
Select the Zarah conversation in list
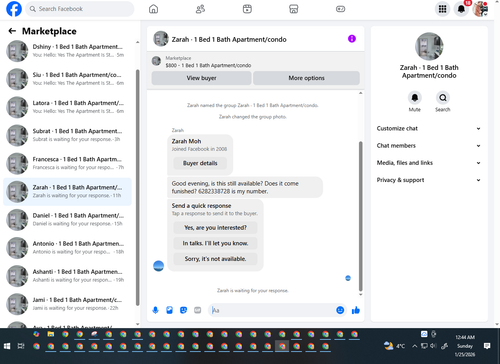pos(67,192)
